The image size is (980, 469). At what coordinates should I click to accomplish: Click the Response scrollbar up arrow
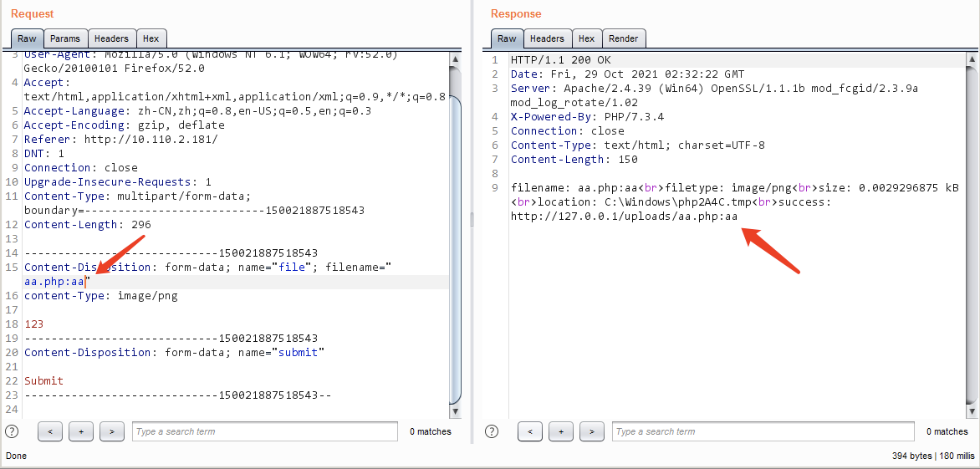pos(971,59)
